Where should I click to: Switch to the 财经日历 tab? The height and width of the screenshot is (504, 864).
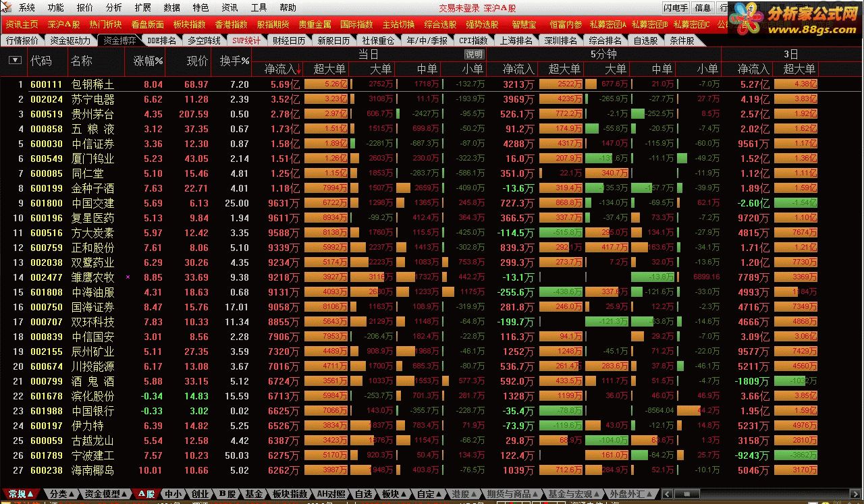tap(289, 40)
